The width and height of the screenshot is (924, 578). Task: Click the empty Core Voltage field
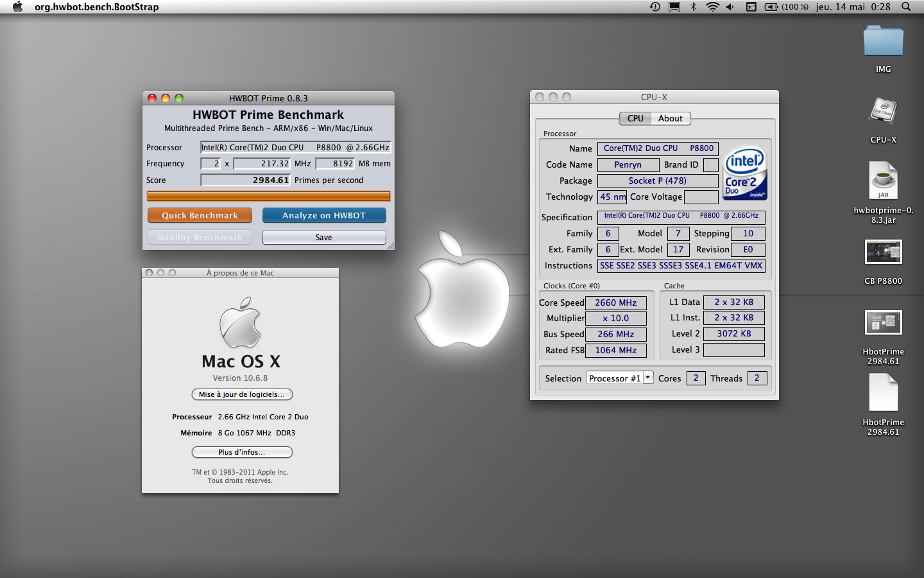tap(701, 197)
